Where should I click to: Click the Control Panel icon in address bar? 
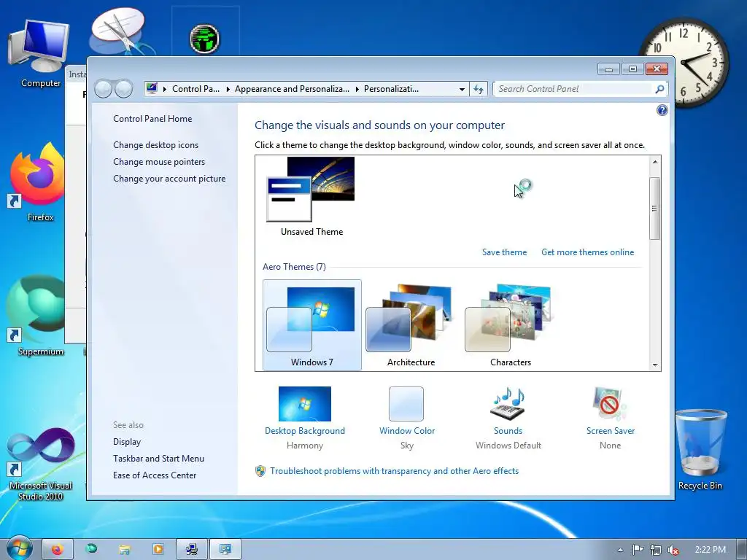(152, 88)
